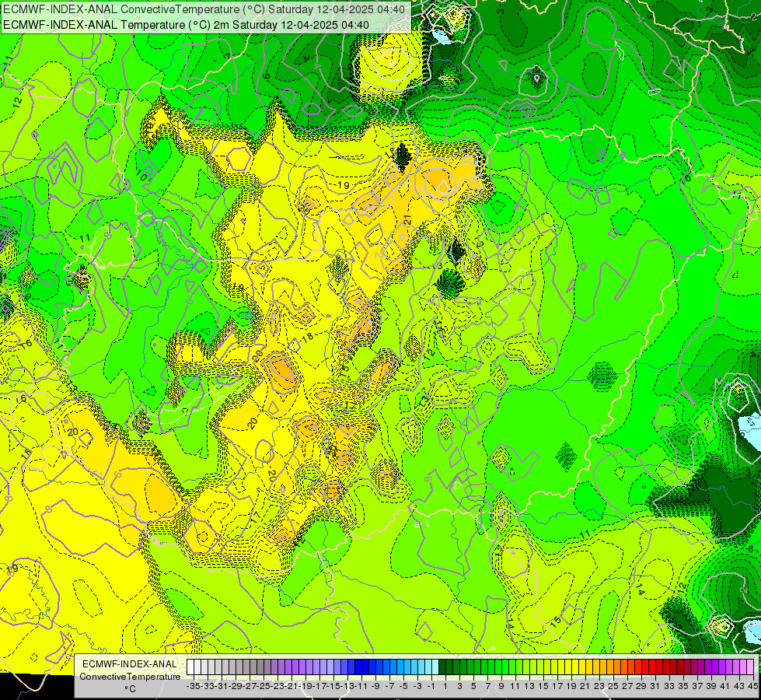Click the 'ECMWF-INDEX-ANAL' label in the legend
This screenshot has width=761, height=700.
point(130,664)
